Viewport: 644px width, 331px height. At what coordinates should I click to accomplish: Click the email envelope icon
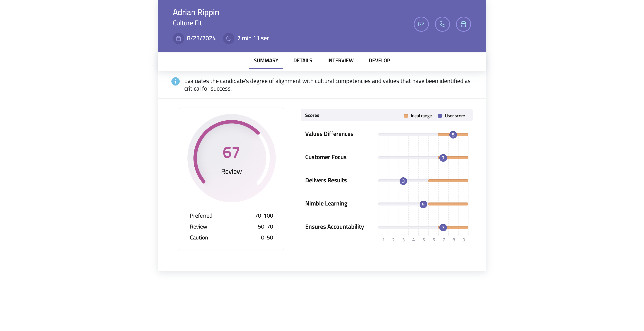coord(421,24)
